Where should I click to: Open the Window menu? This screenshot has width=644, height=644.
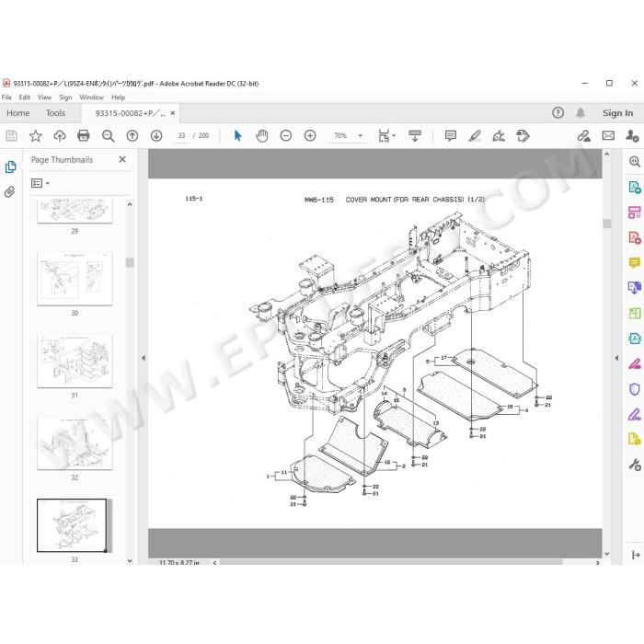click(91, 98)
